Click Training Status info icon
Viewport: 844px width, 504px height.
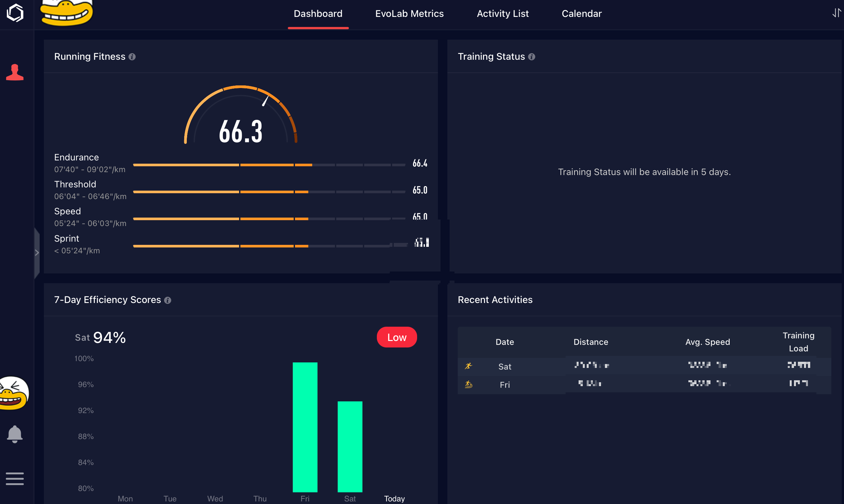(x=531, y=57)
